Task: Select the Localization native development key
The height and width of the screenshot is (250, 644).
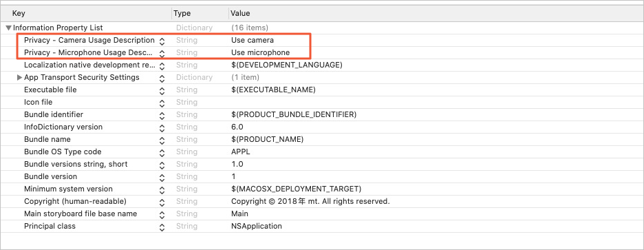Action: tap(89, 65)
